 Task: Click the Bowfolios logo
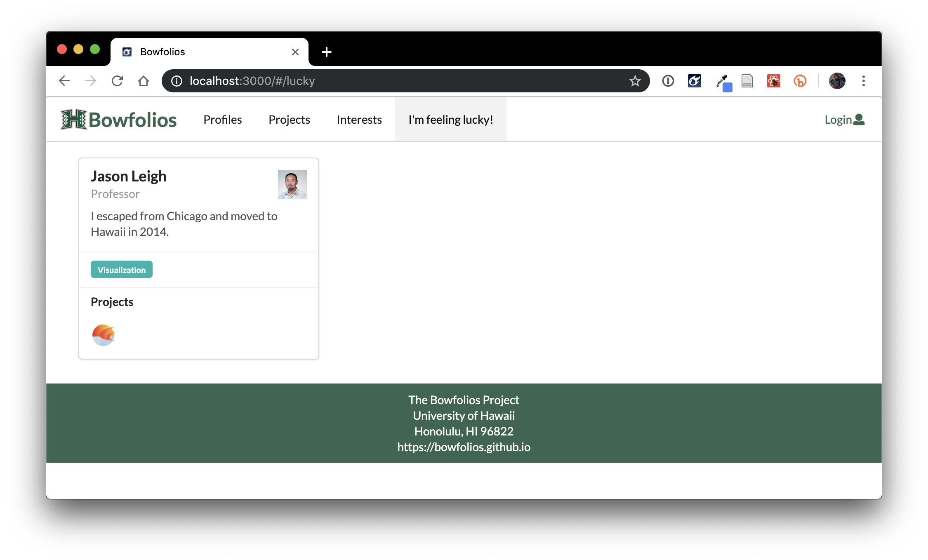pos(118,120)
